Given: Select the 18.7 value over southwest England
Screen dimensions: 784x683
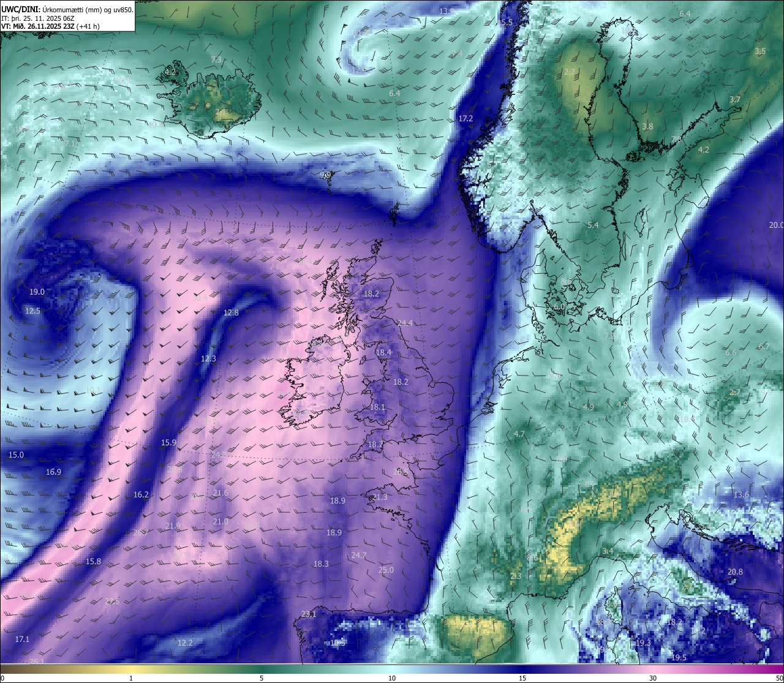Looking at the screenshot, I should [x=375, y=445].
